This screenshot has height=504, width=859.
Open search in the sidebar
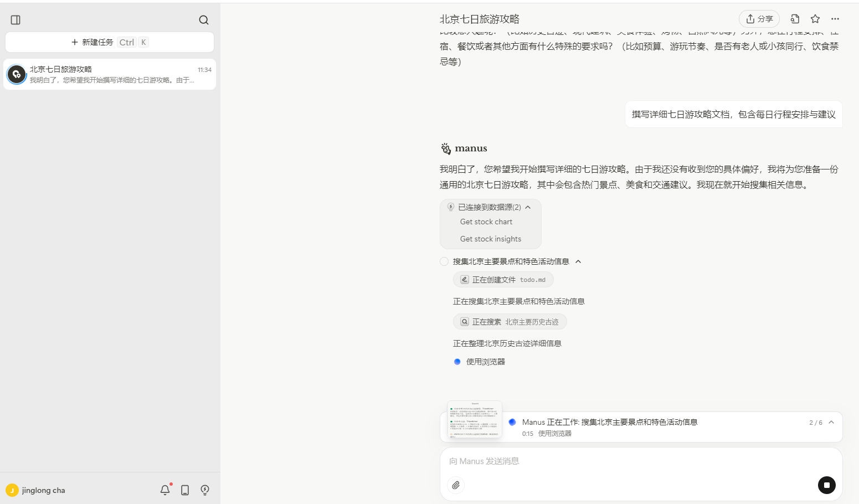coord(203,19)
